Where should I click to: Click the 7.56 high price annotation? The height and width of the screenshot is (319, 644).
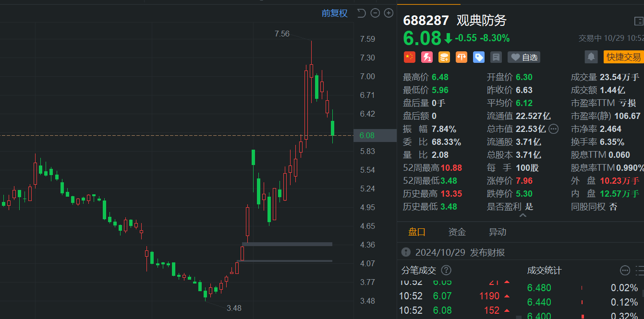282,34
